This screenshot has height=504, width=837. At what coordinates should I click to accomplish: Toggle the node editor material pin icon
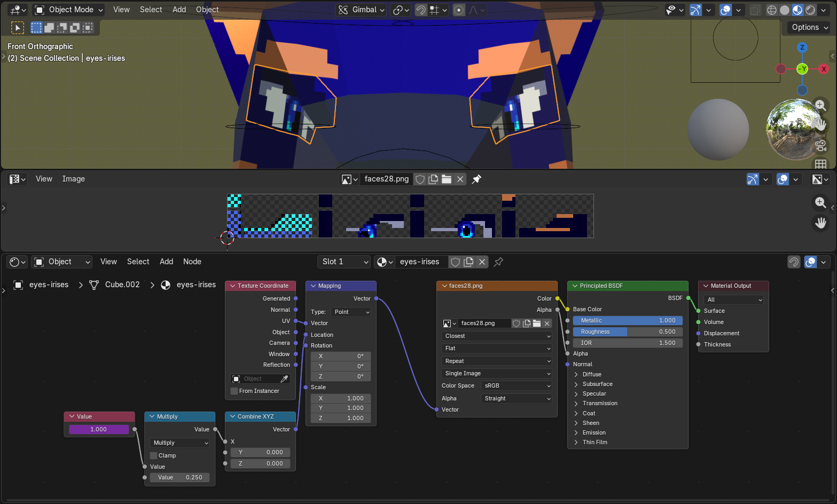tap(498, 262)
